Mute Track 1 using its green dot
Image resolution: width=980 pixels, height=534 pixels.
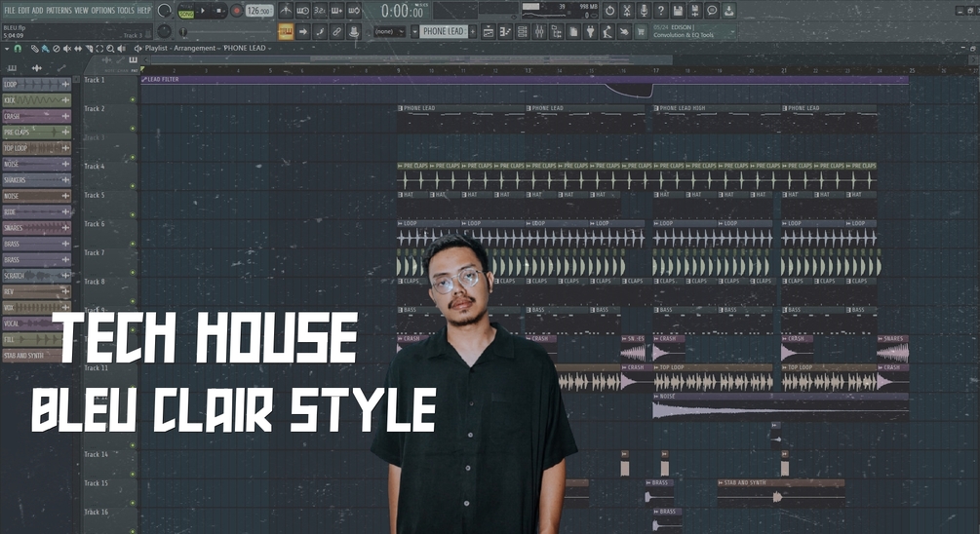click(133, 99)
